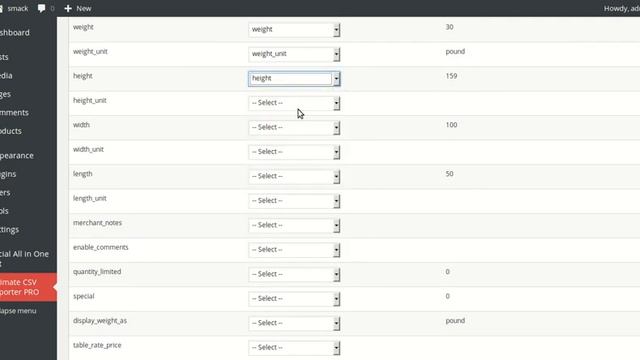Click the sample value 159 for height

(451, 76)
